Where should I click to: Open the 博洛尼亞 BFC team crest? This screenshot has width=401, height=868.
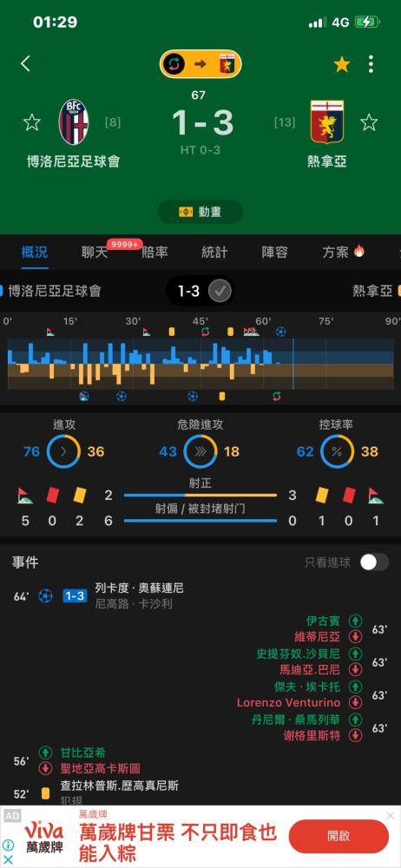(x=74, y=122)
